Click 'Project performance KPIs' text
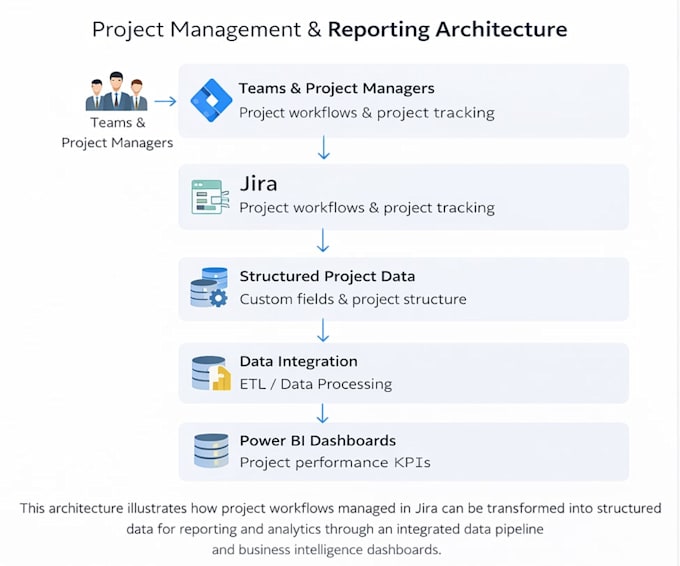 coord(335,462)
